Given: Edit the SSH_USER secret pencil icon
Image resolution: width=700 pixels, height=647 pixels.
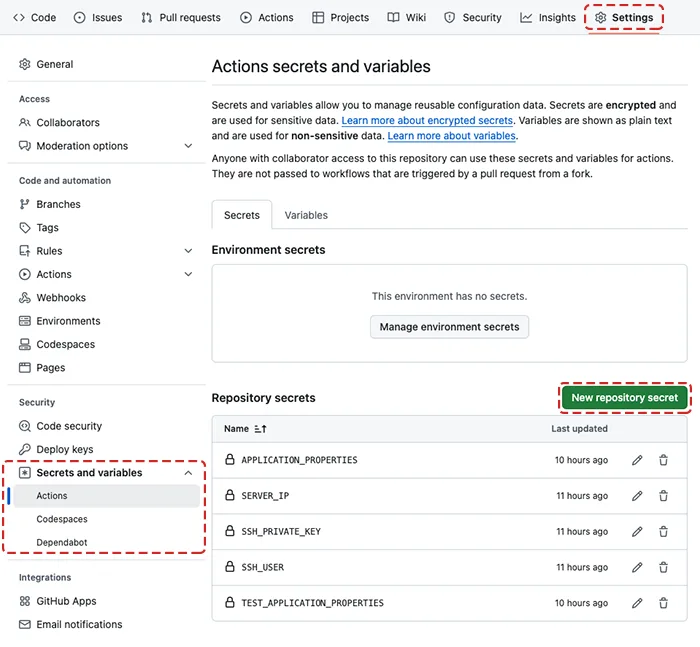Looking at the screenshot, I should pyautogui.click(x=637, y=567).
